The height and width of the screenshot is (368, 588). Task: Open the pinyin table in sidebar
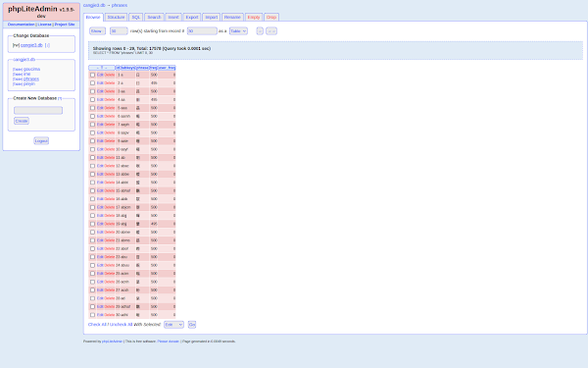point(29,83)
